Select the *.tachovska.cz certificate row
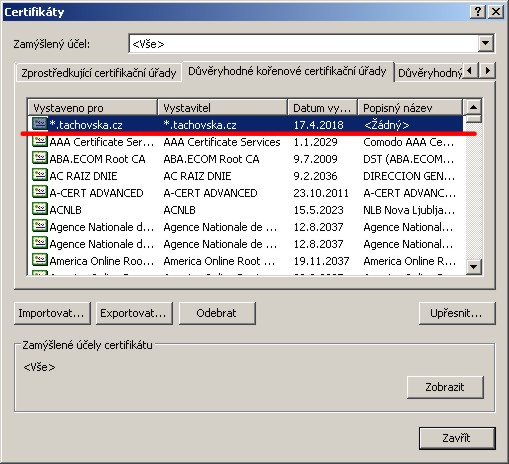This screenshot has height=464, width=509. [x=245, y=125]
